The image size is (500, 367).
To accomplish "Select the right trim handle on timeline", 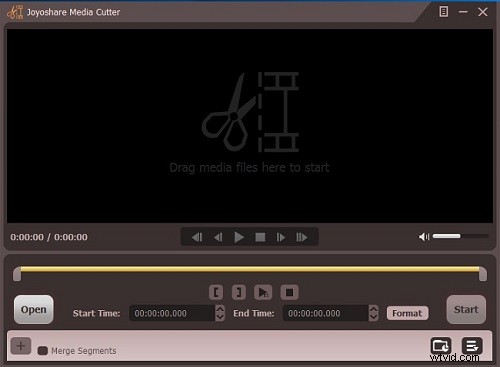I will click(483, 274).
